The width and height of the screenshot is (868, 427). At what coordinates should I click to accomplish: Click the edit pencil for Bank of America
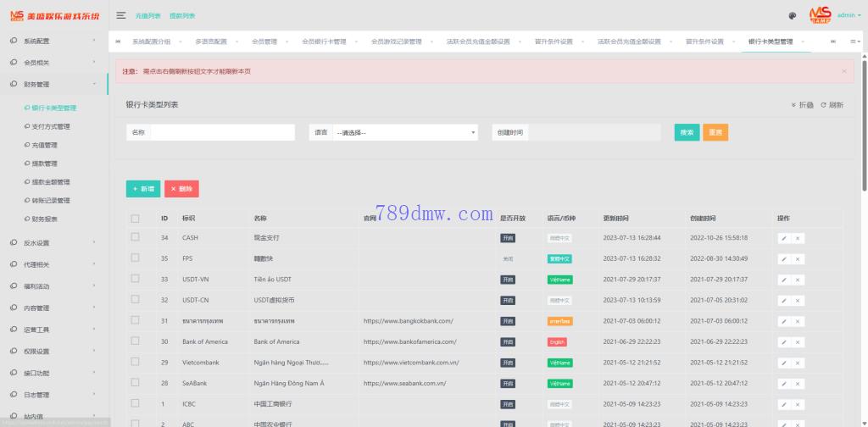coord(784,342)
